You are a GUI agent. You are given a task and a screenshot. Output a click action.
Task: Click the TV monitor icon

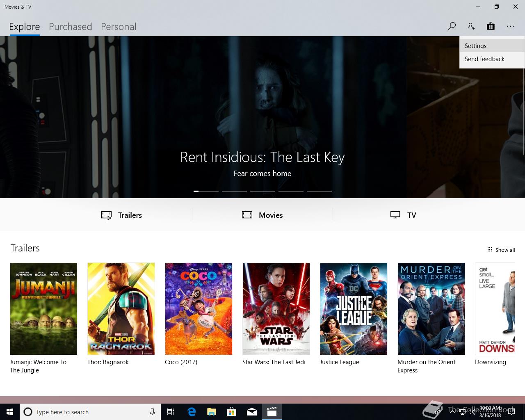[x=395, y=215]
